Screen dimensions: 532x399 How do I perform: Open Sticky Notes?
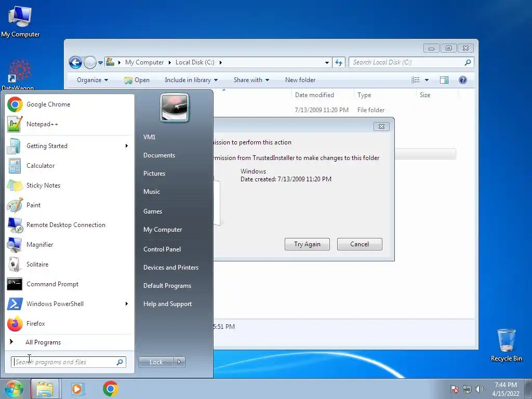tap(70, 185)
